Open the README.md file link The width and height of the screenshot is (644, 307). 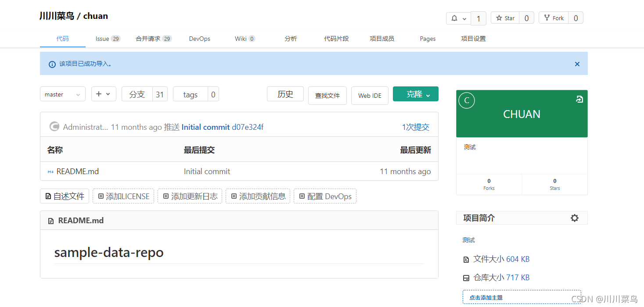tap(77, 171)
